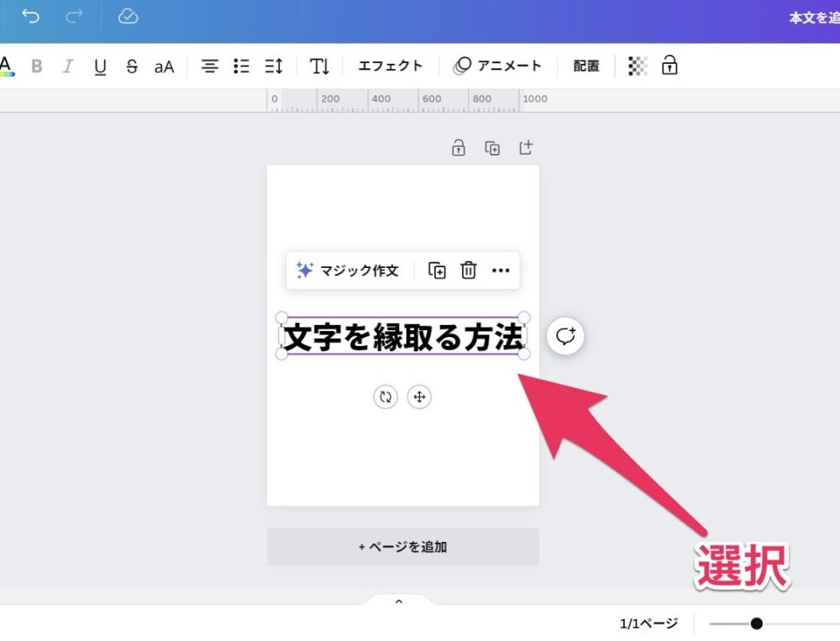
Task: Open the アニメート options
Action: (x=498, y=66)
